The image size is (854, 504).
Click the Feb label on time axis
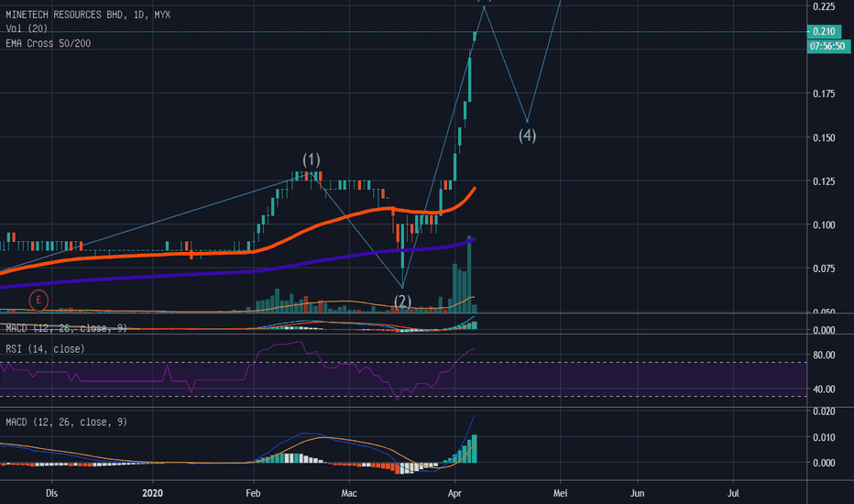253,493
